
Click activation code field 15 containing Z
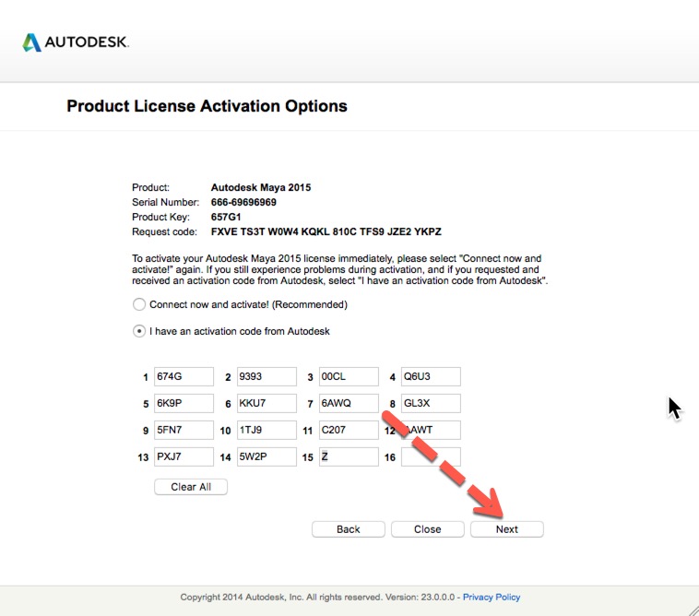[x=349, y=456]
